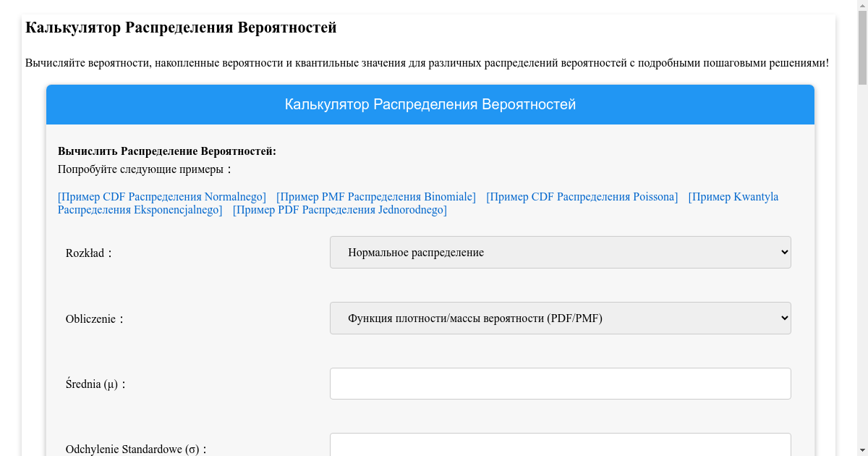
Task: Open the Poisson distribution CDF example link
Action: pos(582,197)
